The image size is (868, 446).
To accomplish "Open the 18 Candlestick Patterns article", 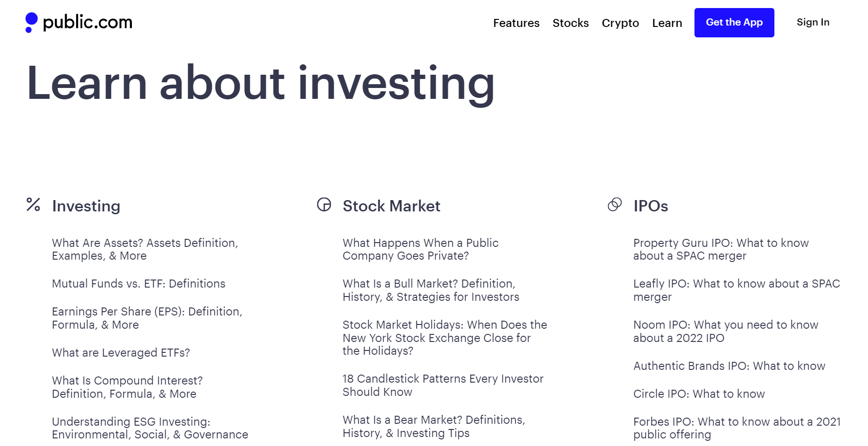I will [443, 385].
